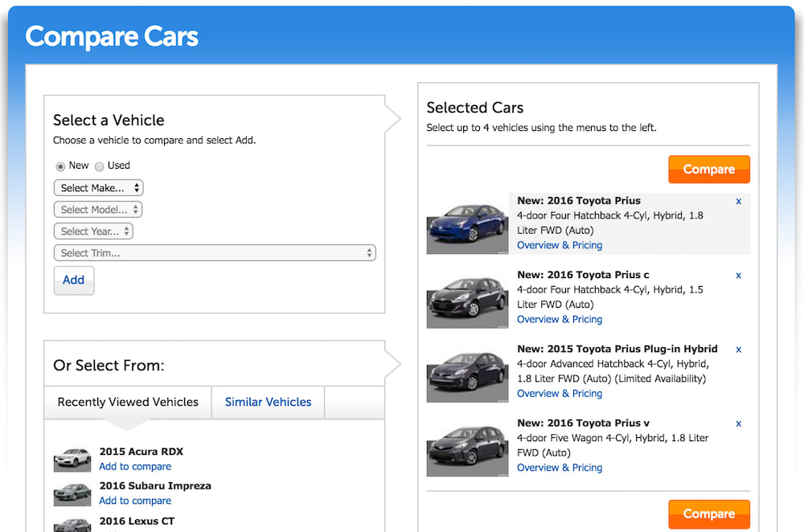
Task: Click the 2015 Acura RDX thumbnail
Action: click(x=72, y=459)
